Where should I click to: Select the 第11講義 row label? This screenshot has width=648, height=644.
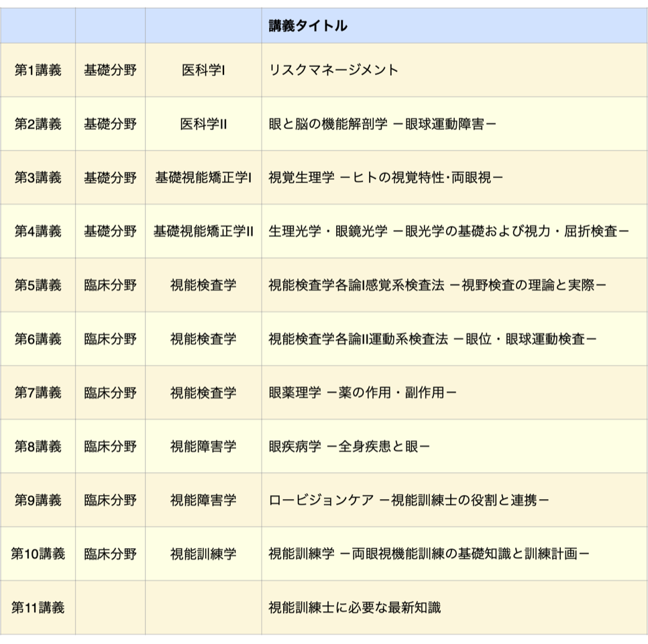tap(38, 608)
